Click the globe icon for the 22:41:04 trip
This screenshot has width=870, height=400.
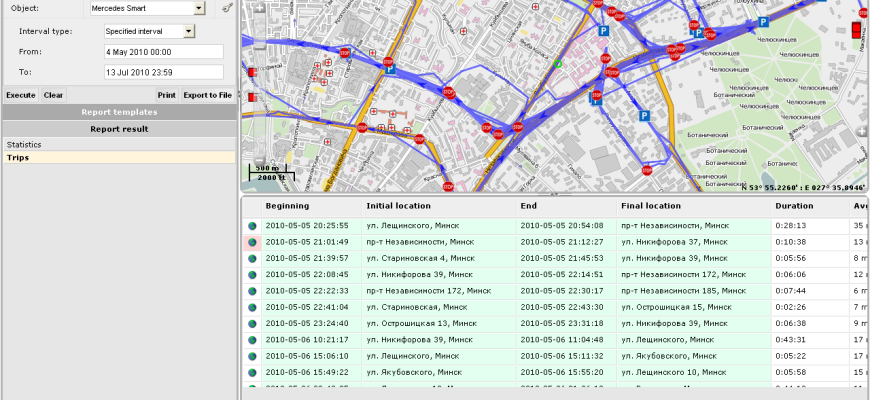click(252, 307)
